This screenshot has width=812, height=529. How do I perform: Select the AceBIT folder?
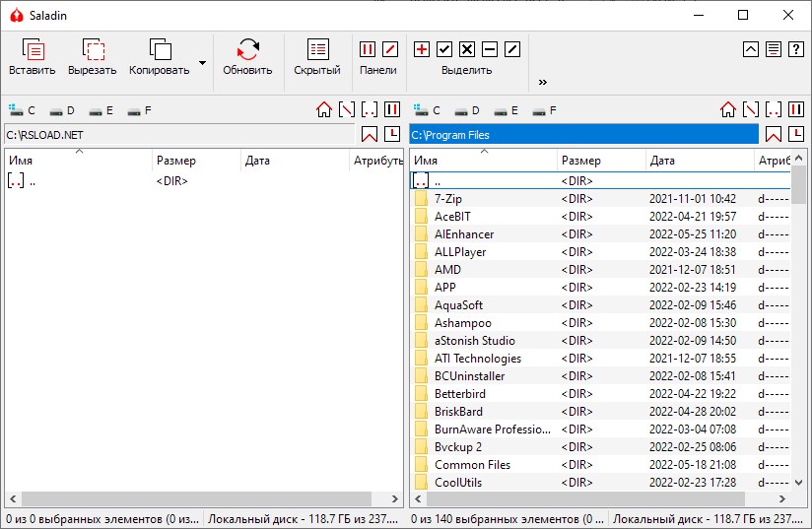click(x=601, y=217)
